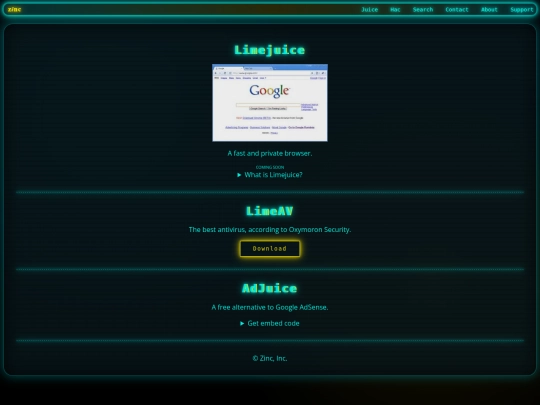
Task: Expand the 'Get embed code' section
Action: tap(270, 323)
